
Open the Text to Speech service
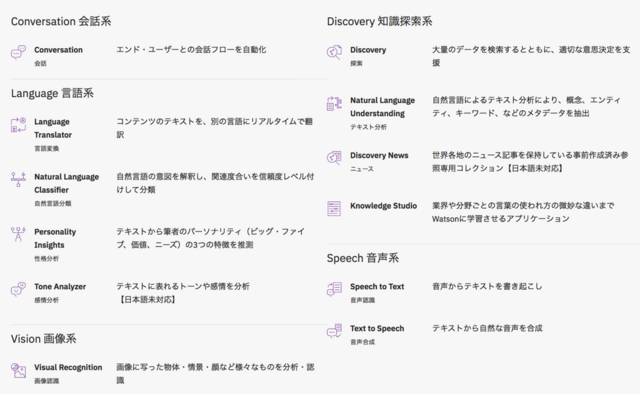pyautogui.click(x=377, y=328)
